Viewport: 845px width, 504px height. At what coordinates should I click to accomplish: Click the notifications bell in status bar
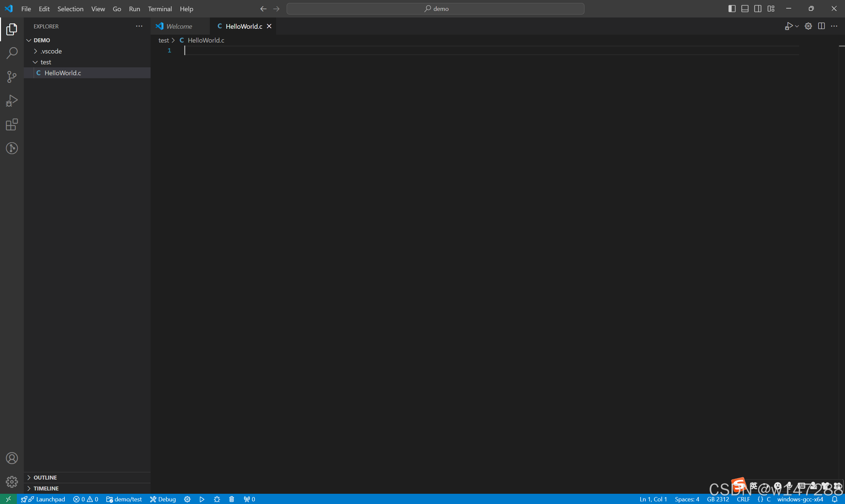[x=834, y=499]
